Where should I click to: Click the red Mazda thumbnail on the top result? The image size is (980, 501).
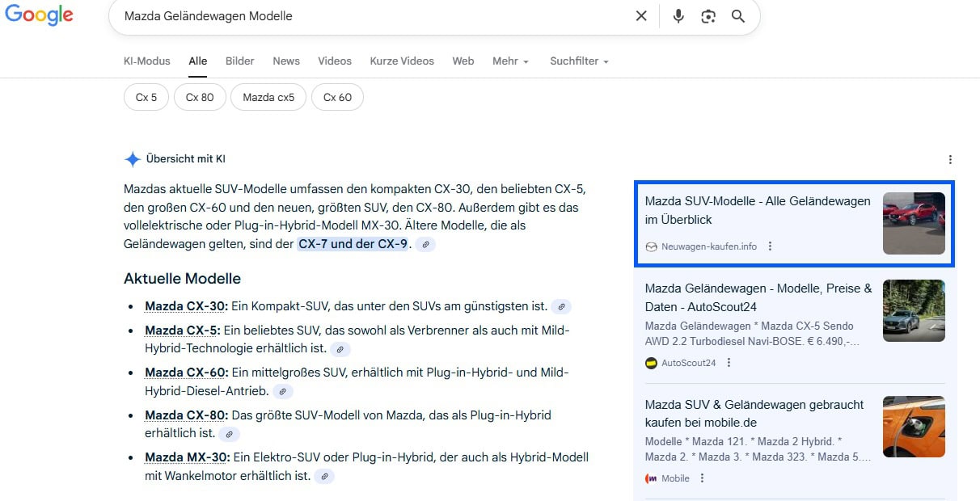click(914, 224)
